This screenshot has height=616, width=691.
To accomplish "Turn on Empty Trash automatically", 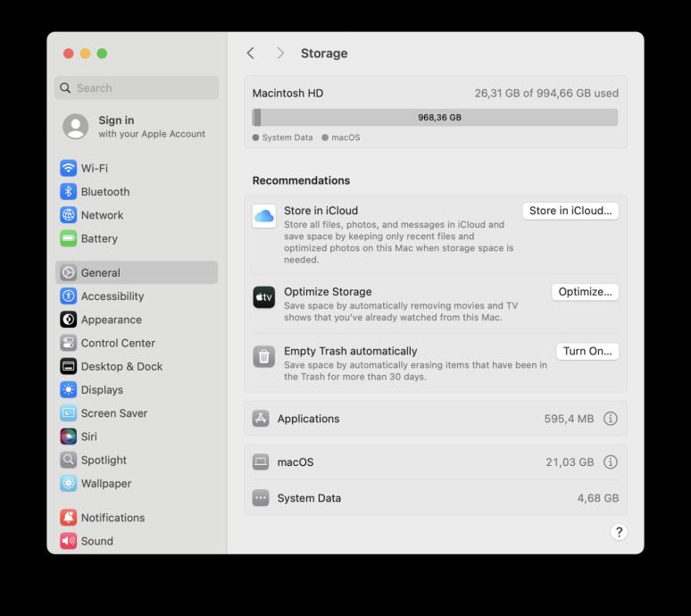I will pyautogui.click(x=587, y=351).
